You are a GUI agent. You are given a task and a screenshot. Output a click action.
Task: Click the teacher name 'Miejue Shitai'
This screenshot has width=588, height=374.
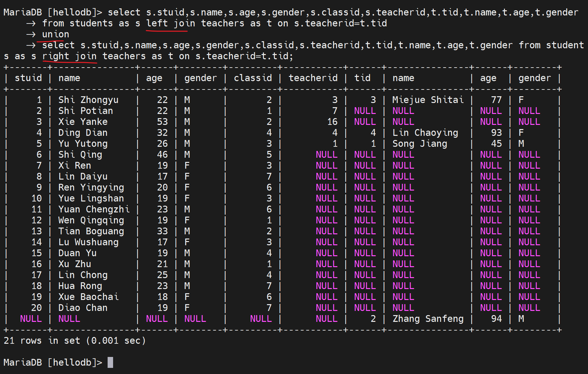(x=428, y=100)
